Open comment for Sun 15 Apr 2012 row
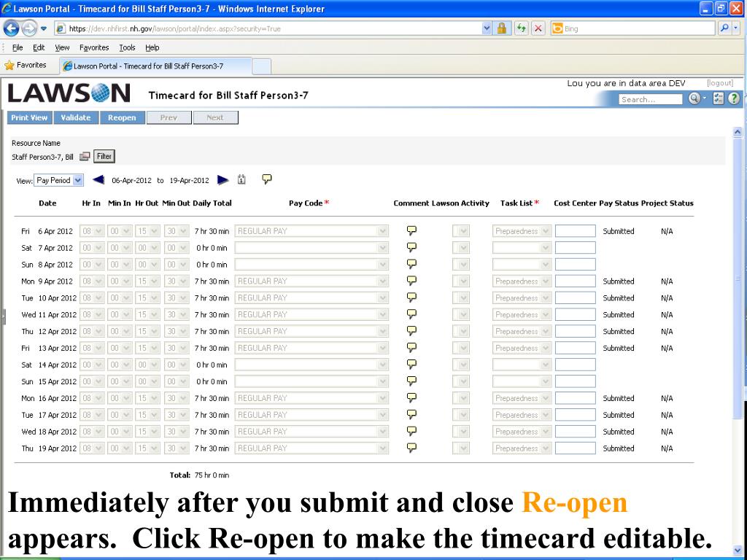This screenshot has height=560, width=747. (411, 381)
